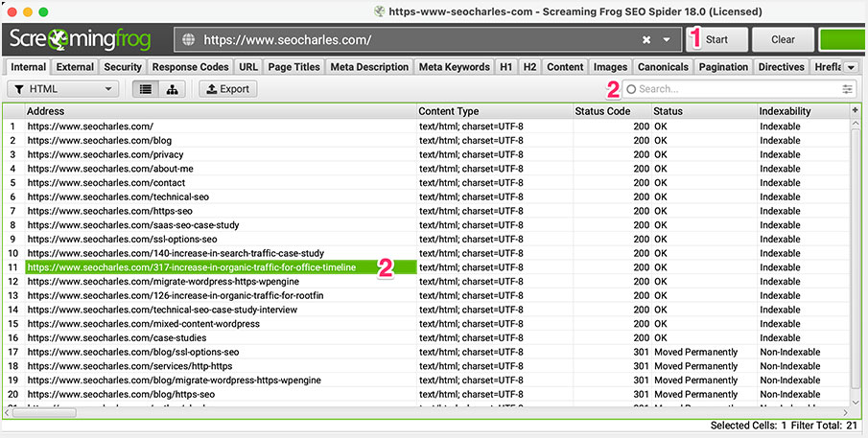
Task: Switch to the External tab
Action: tap(75, 67)
